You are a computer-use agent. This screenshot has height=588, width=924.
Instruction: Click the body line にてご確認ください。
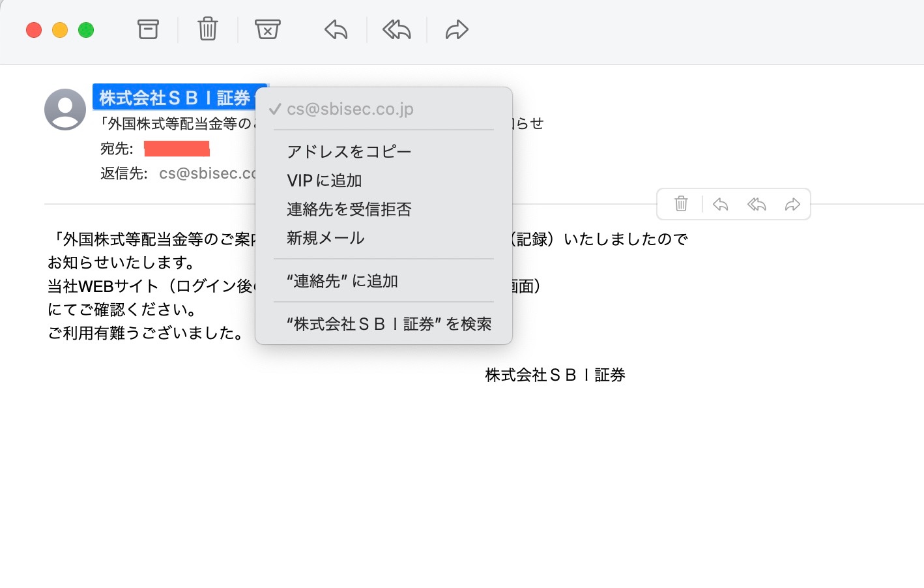(x=122, y=310)
